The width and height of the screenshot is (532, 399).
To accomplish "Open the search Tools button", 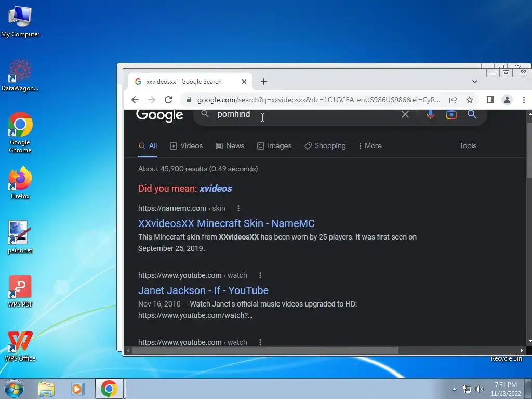I will coord(468,146).
